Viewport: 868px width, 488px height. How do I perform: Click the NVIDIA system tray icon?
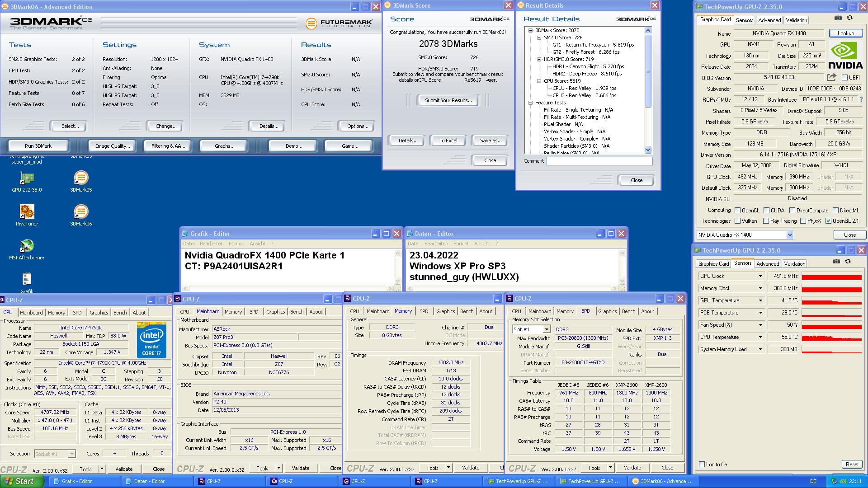[x=843, y=482]
